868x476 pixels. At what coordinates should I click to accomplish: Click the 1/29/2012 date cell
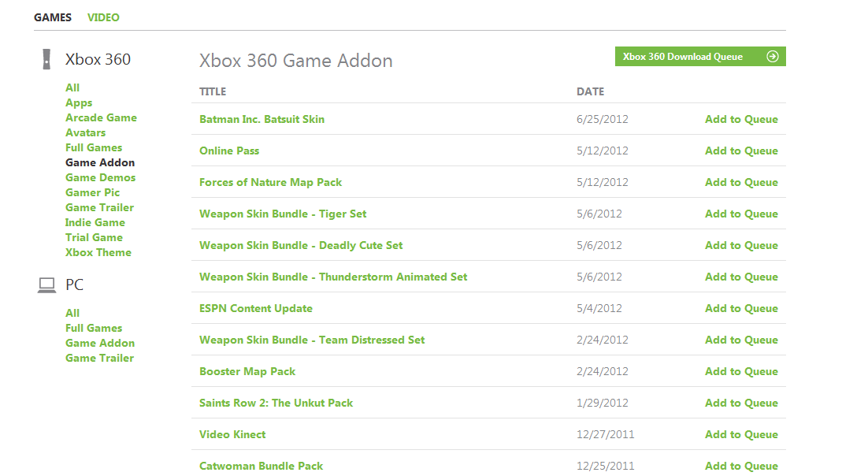point(603,403)
